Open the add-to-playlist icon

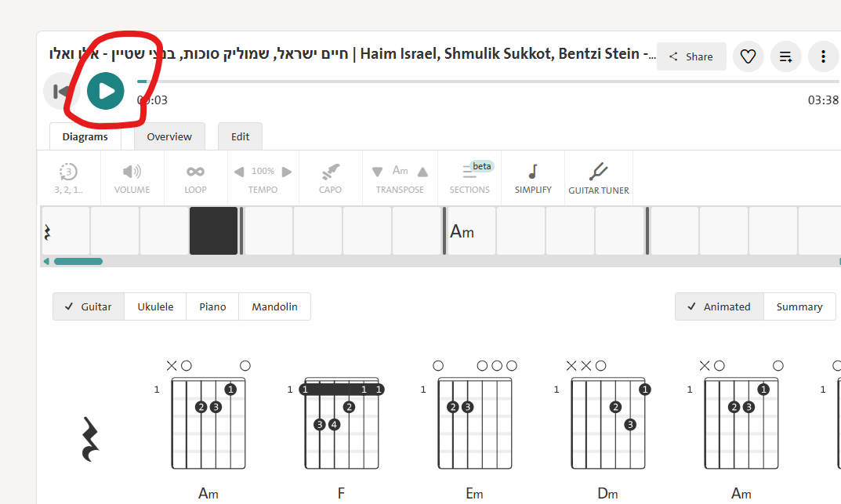click(x=785, y=56)
